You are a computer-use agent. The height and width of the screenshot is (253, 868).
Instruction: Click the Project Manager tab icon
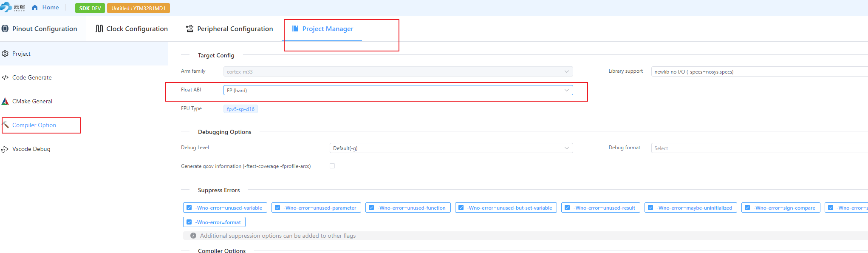[x=295, y=28]
